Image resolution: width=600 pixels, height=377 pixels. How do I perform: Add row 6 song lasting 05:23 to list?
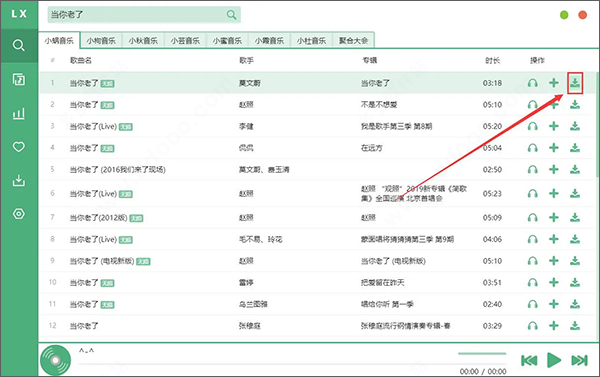[554, 194]
